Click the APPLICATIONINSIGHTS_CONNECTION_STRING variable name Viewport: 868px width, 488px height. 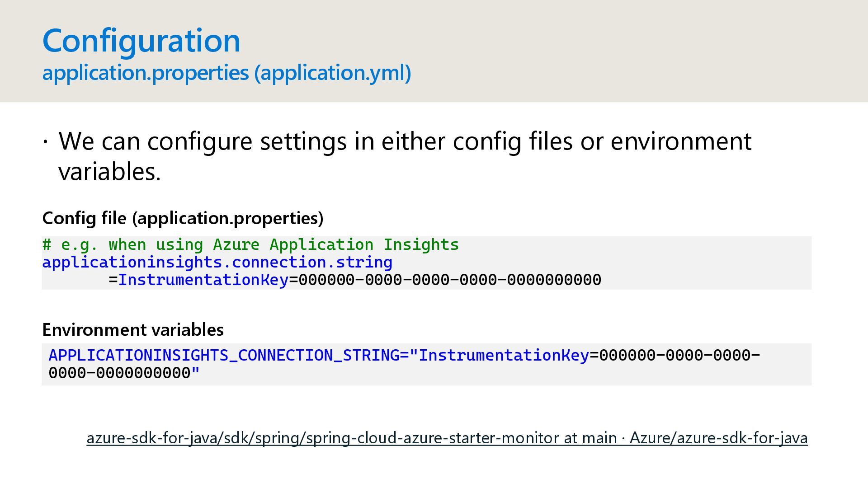click(224, 356)
